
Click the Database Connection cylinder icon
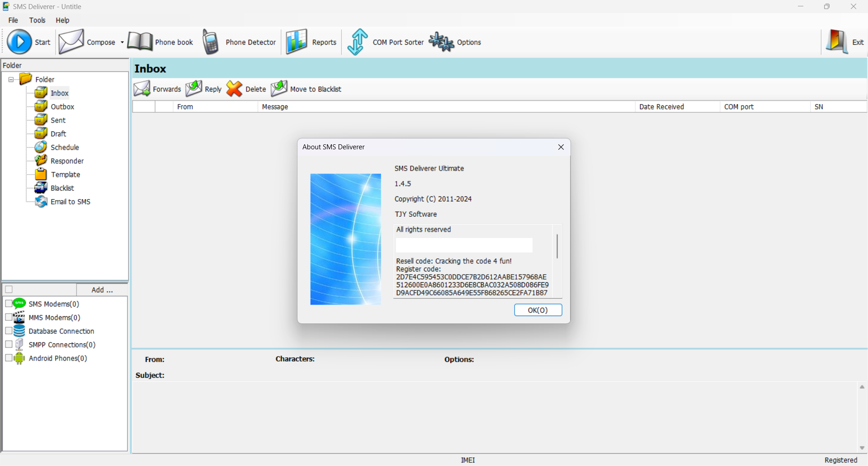(19, 331)
